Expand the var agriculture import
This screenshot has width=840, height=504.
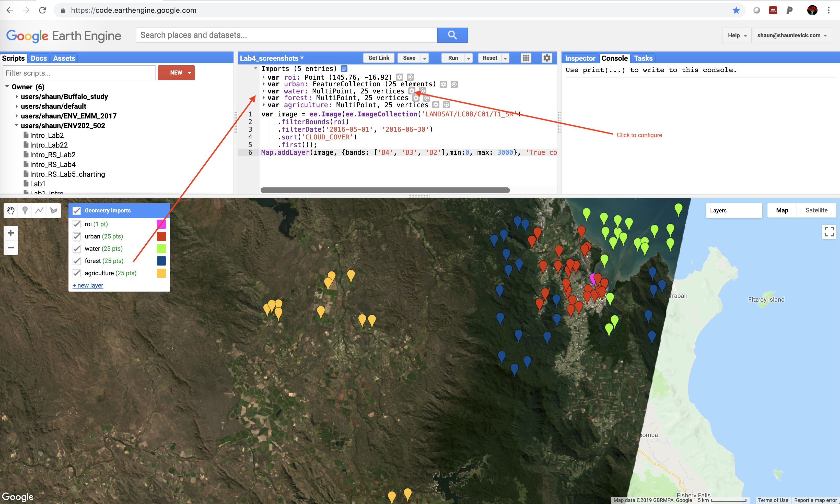tap(264, 105)
